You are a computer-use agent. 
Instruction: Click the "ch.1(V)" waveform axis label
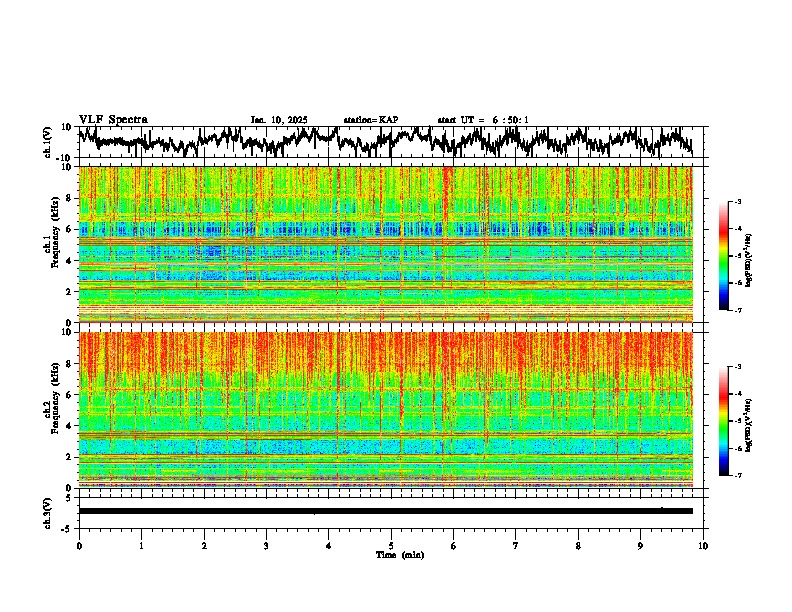pos(48,142)
